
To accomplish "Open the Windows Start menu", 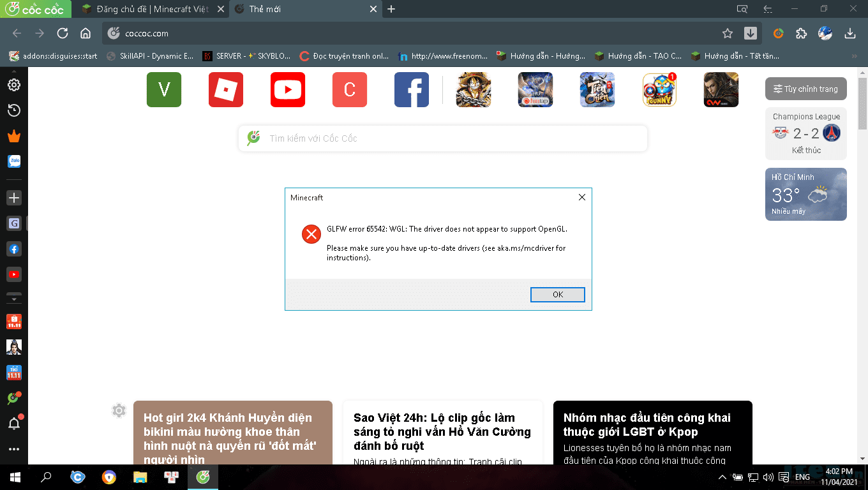I will pyautogui.click(x=15, y=477).
